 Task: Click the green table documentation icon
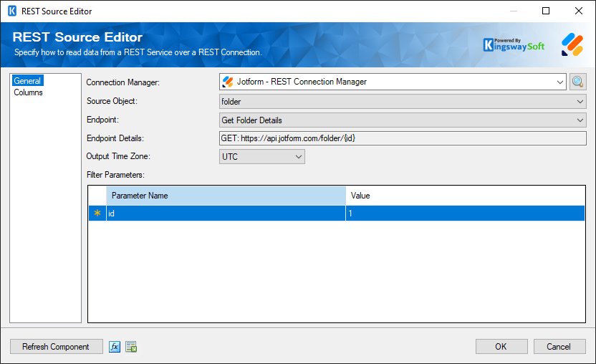(x=131, y=347)
